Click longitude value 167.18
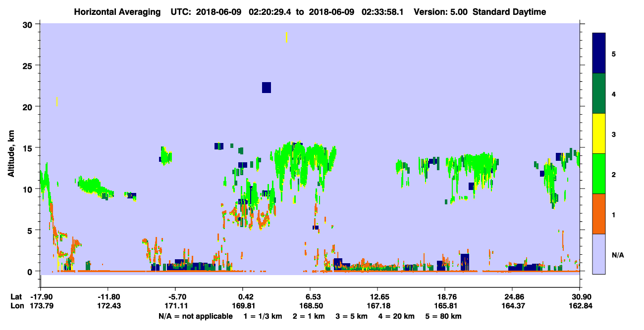 pyautogui.click(x=377, y=306)
